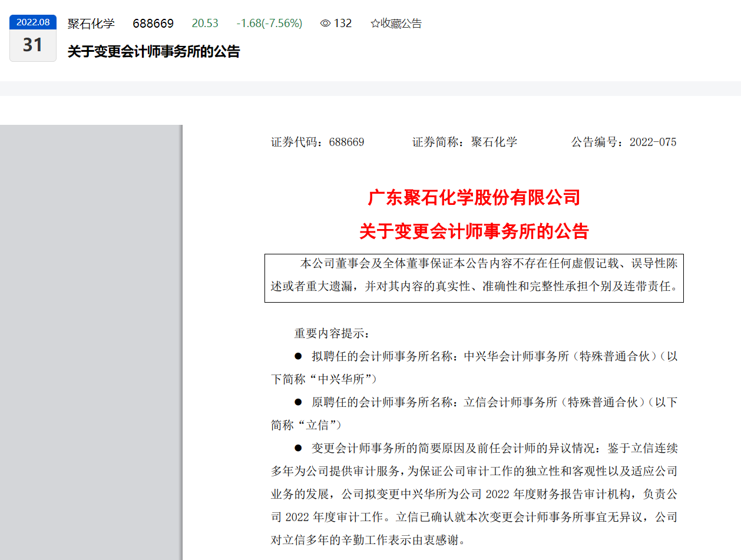Click the 证券简称：聚石化学 text
This screenshot has height=560, width=741.
[465, 142]
